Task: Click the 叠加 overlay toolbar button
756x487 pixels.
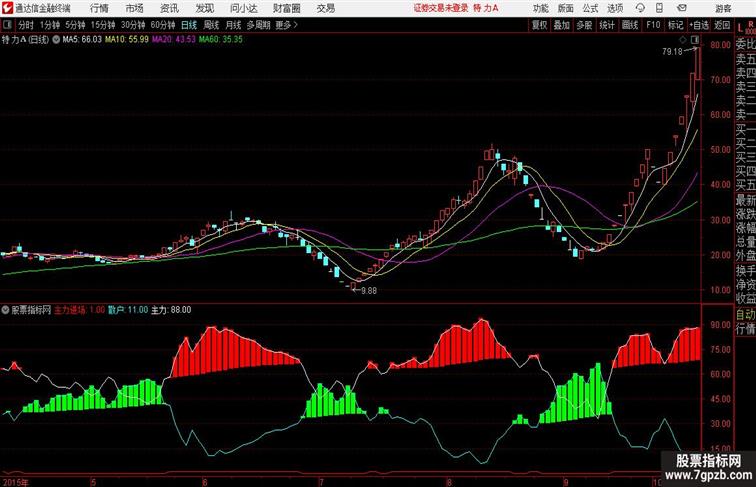Action: click(562, 25)
